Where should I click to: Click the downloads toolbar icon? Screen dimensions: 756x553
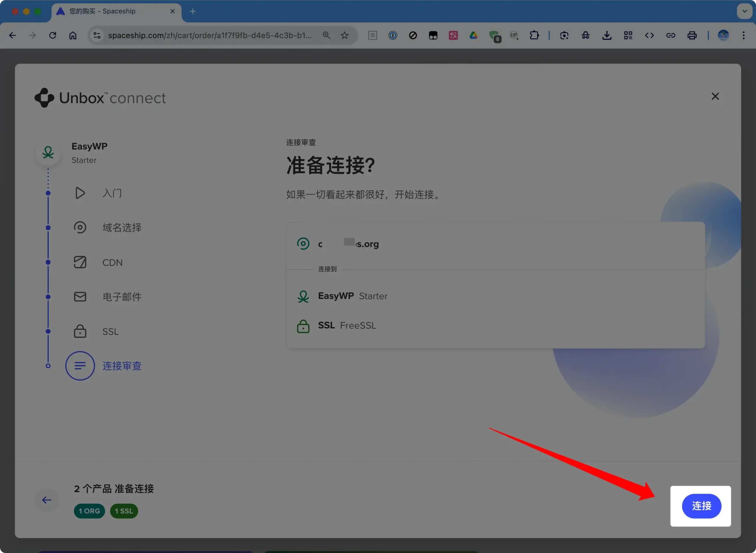click(x=607, y=35)
